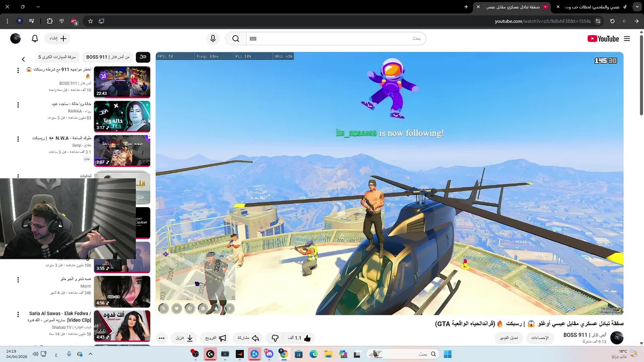Viewport: 644px width, 362px height.
Task: Click the browser address bar URL
Action: (x=542, y=21)
